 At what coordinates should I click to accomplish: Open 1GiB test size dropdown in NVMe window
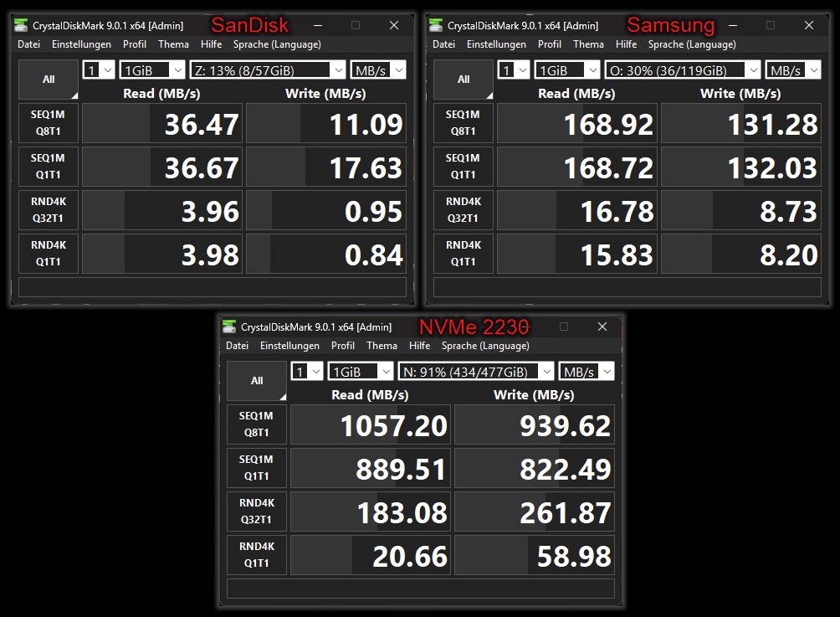pyautogui.click(x=361, y=371)
